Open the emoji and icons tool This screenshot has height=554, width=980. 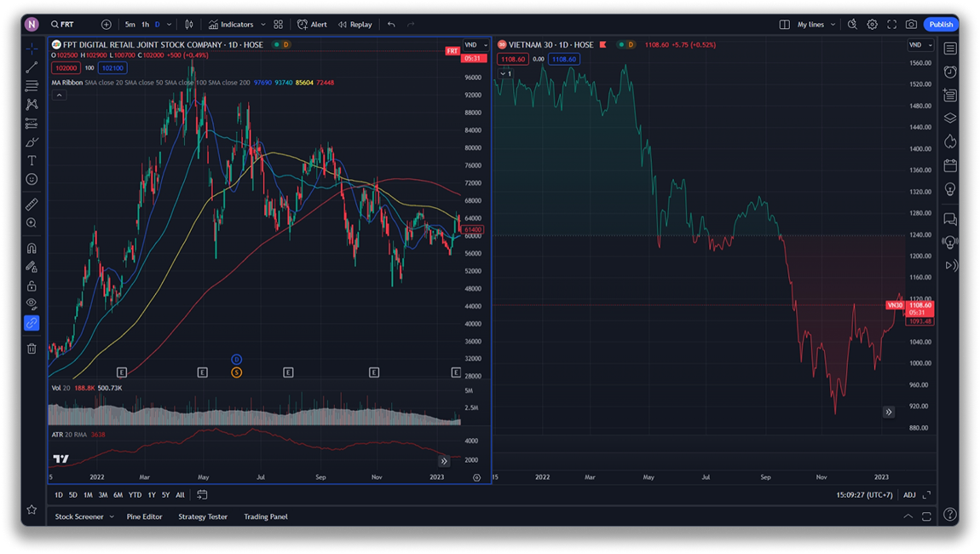[x=32, y=180]
